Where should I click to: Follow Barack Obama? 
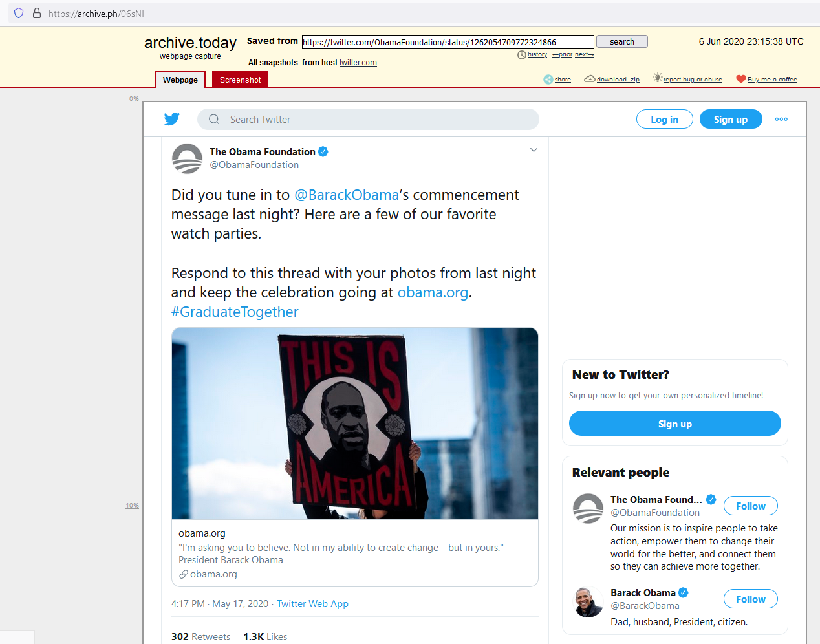point(750,599)
